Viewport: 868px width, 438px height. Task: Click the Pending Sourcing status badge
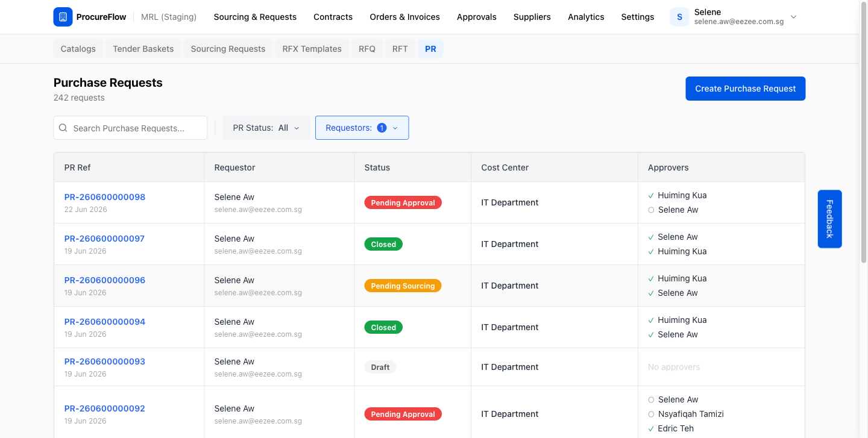[x=403, y=286]
